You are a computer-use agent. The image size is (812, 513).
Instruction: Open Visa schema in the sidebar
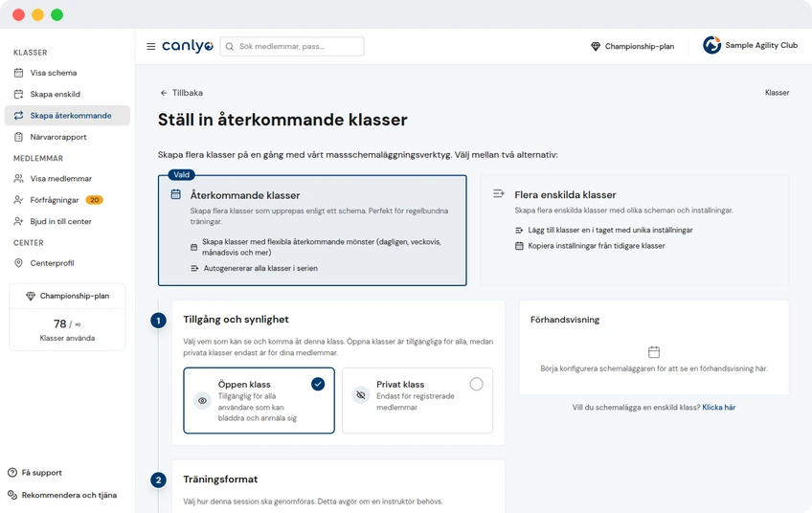click(x=67, y=73)
